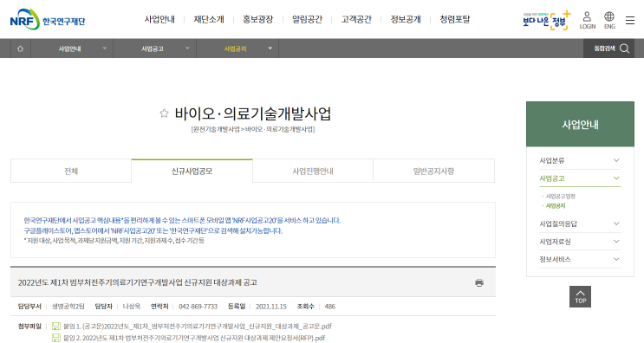Click the breadcrumb text 원천기술개발사업 > 바이오·의료기술개발사업
The height and width of the screenshot is (343, 644).
pos(253,129)
